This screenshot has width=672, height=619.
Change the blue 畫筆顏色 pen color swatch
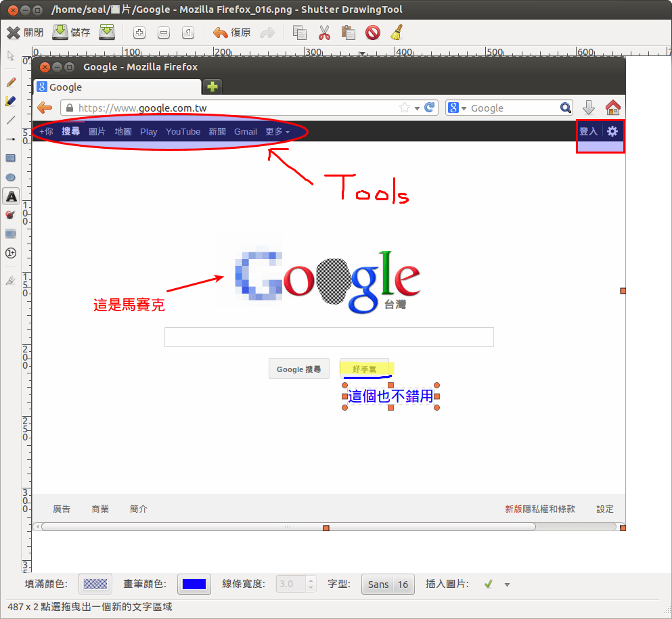click(194, 584)
